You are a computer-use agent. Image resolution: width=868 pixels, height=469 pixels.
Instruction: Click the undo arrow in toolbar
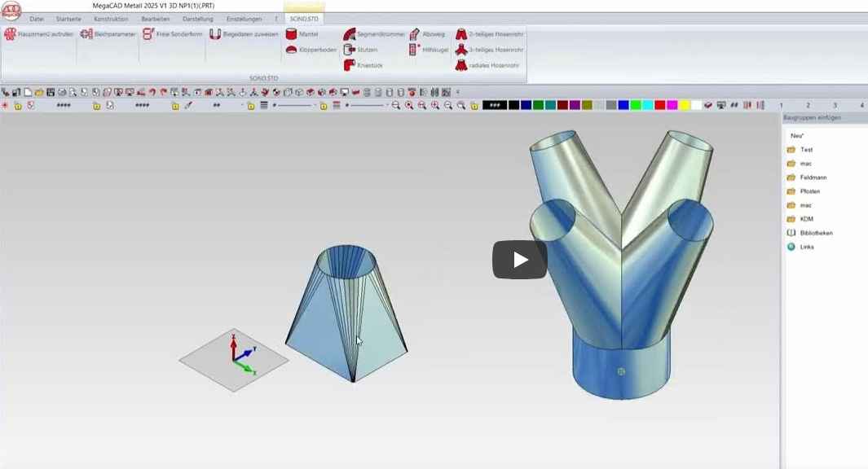[152, 93]
